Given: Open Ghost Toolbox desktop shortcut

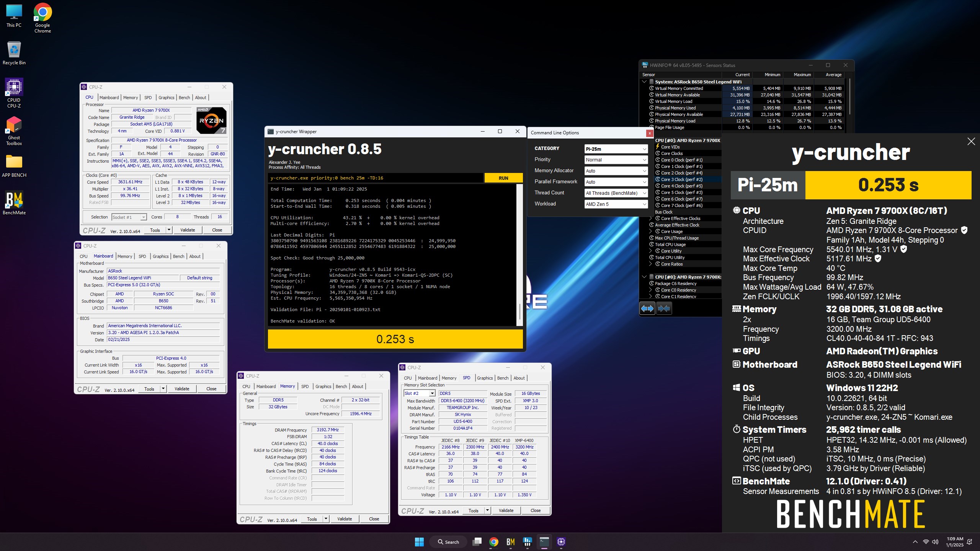Looking at the screenshot, I should (14, 130).
